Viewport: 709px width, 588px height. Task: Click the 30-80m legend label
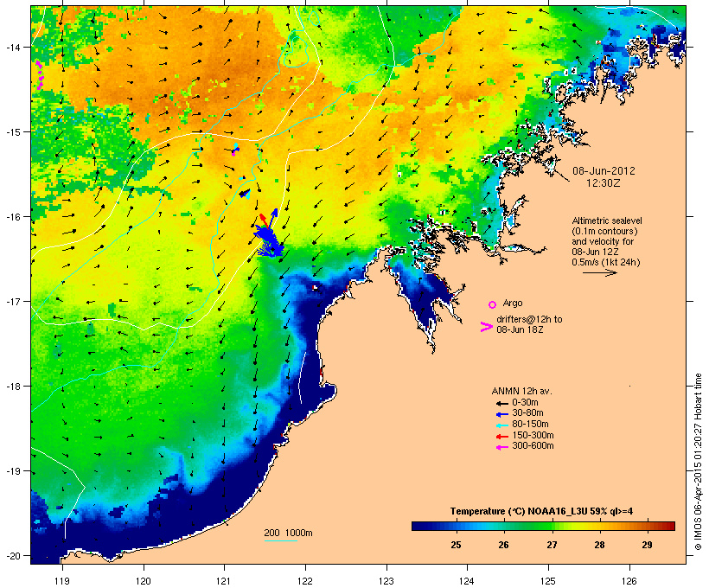527,413
